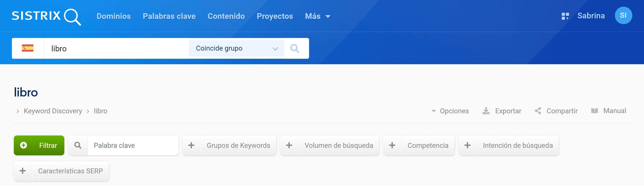Screen dimensions: 644x186
Task: Go to Dominios in navigation
Action: coord(113,16)
